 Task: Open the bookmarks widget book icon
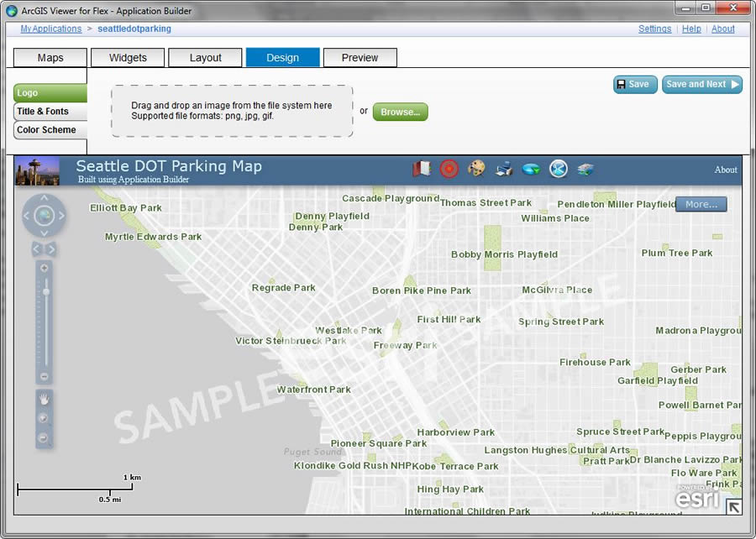click(x=422, y=169)
